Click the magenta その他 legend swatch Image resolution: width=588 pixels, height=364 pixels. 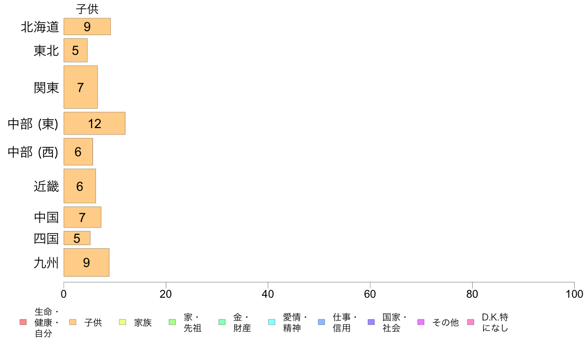421,322
